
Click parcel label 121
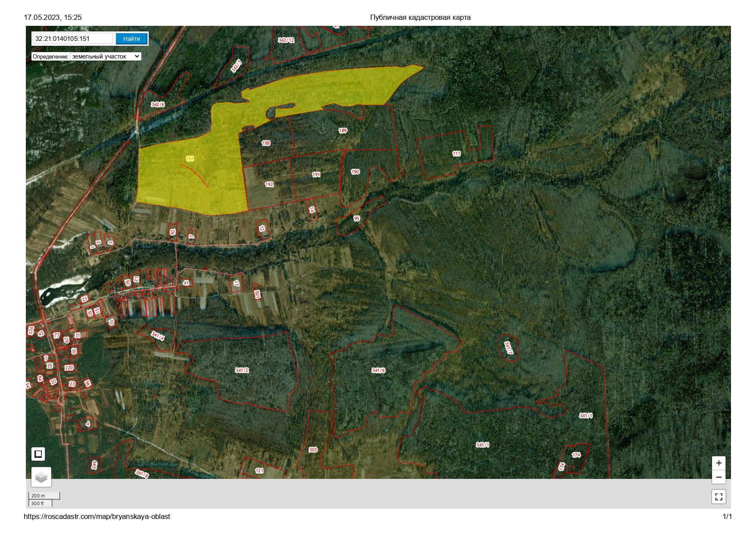click(x=259, y=471)
